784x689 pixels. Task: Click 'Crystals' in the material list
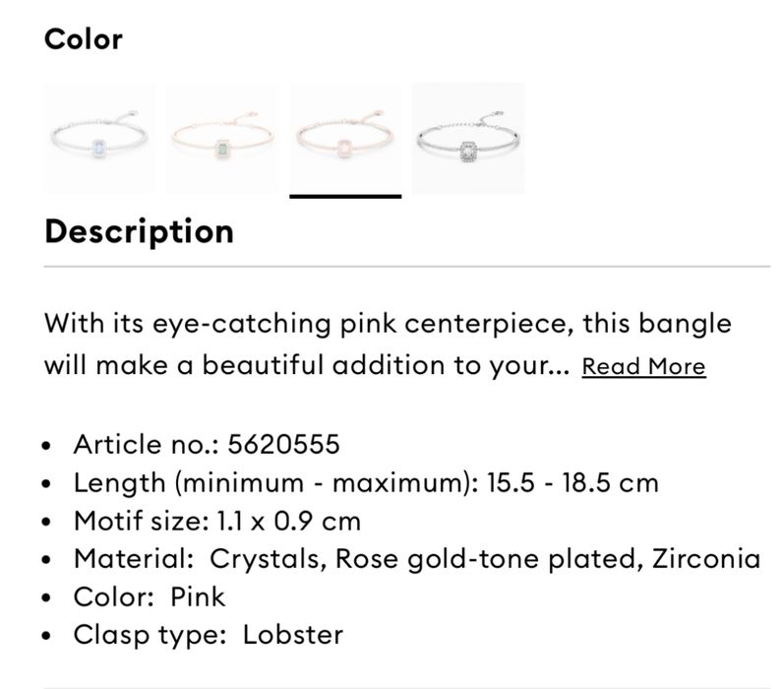pyautogui.click(x=267, y=558)
